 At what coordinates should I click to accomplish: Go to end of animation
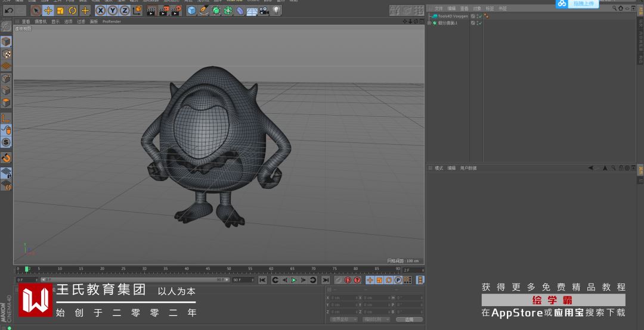(x=326, y=280)
